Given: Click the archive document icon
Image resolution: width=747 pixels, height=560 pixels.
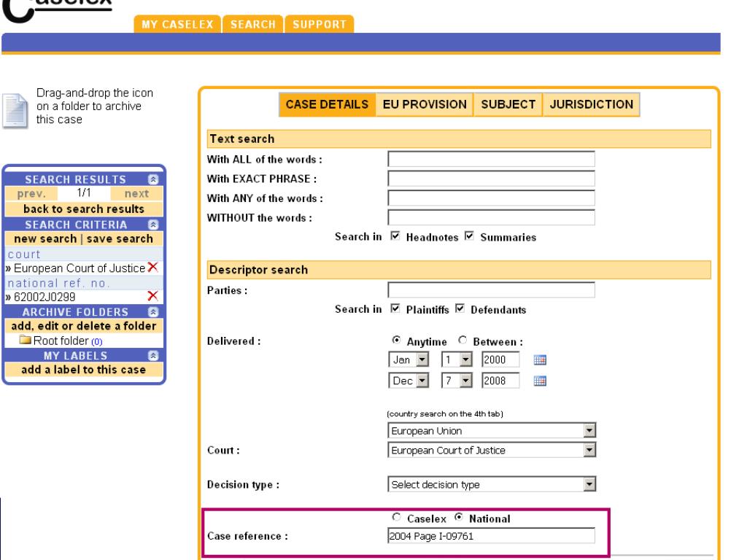Looking at the screenshot, I should click(x=15, y=111).
